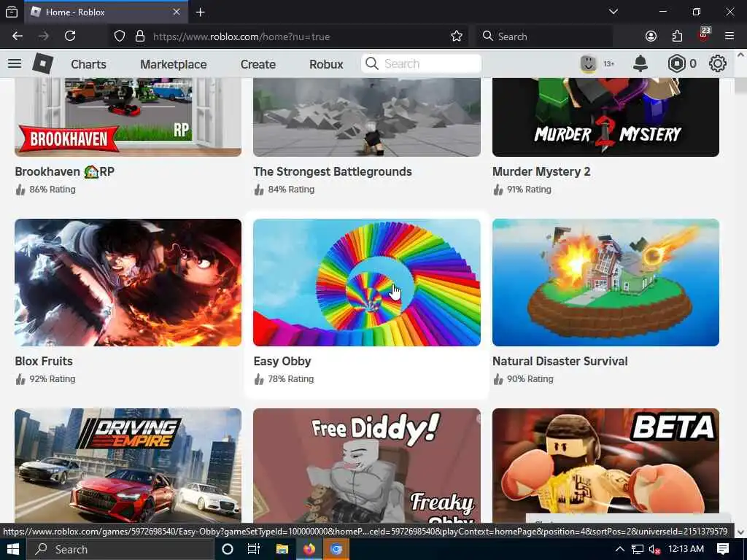The width and height of the screenshot is (747, 560).
Task: Click the browser forward arrow
Action: point(43,36)
